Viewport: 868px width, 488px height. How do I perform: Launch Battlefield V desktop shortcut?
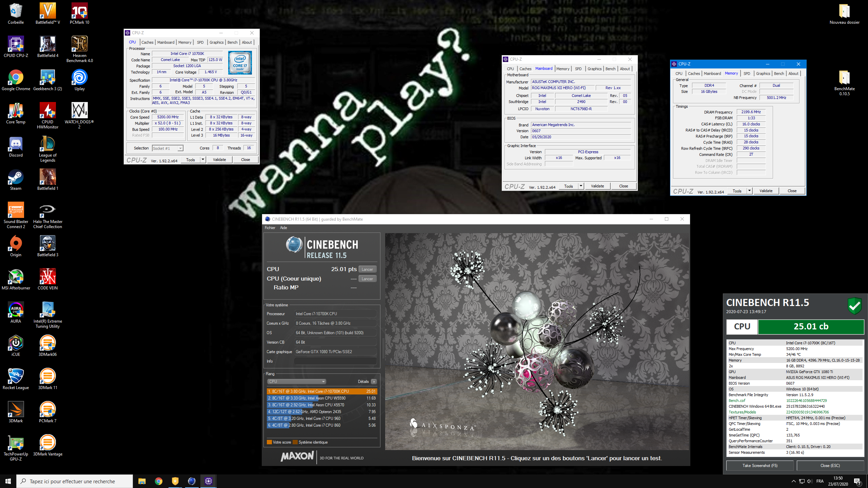pyautogui.click(x=47, y=14)
